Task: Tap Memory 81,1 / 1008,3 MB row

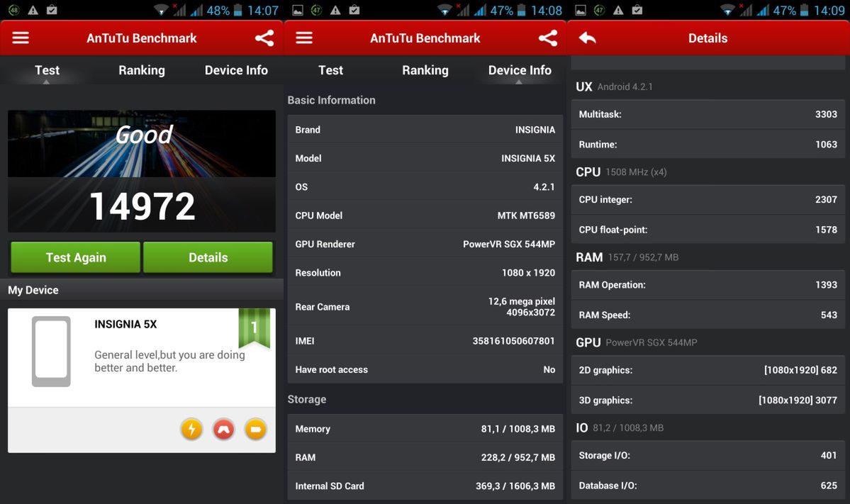Action: click(x=425, y=429)
